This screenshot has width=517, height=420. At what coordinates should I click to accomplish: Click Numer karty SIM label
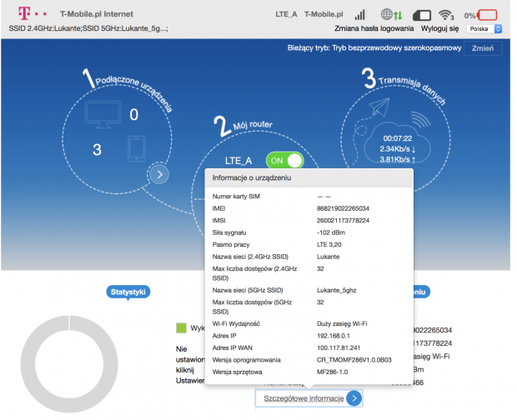(x=236, y=197)
